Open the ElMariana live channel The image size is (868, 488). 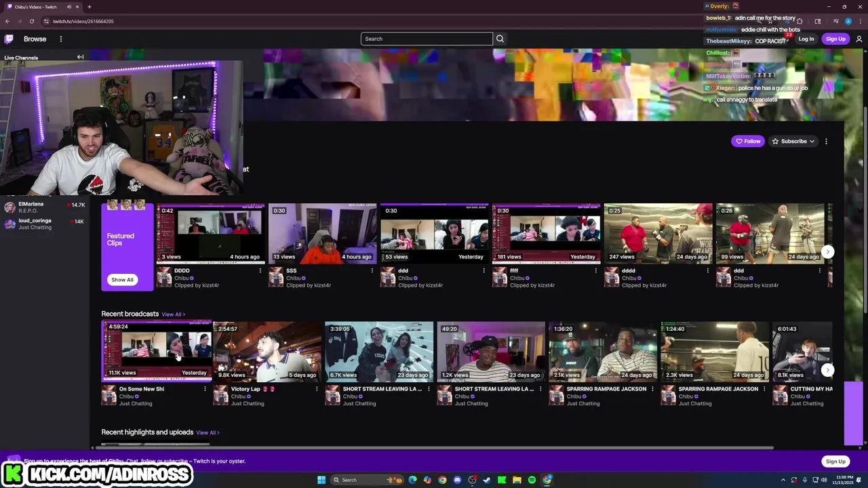click(x=44, y=207)
